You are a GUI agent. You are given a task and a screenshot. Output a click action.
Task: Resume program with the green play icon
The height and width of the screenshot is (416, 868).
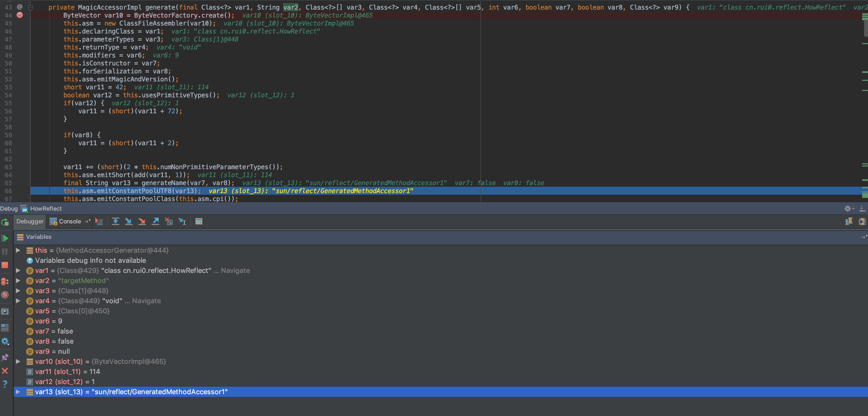click(5, 238)
